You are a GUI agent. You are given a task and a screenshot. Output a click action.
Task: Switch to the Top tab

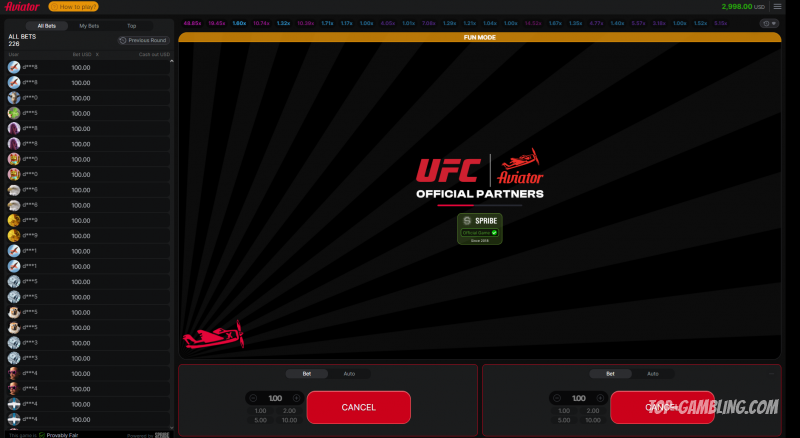click(131, 25)
